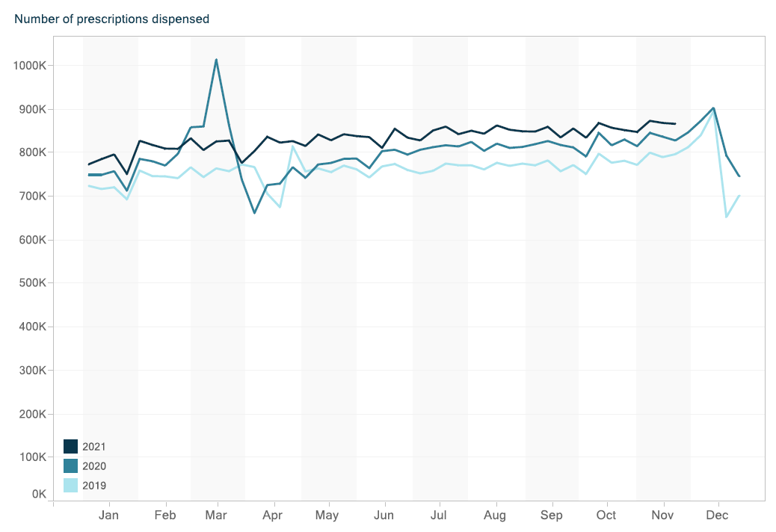Image resolution: width=776 pixels, height=532 pixels.
Task: Select the 2019 legend text label
Action: point(95,486)
